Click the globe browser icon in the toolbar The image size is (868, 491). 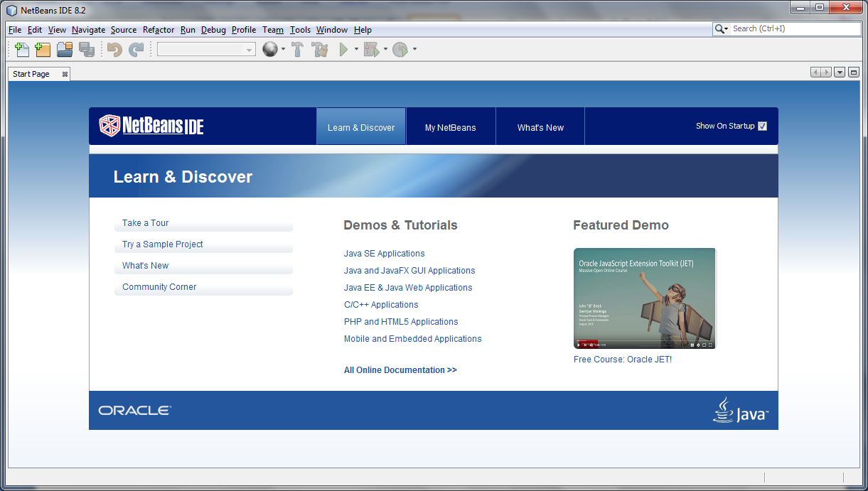[269, 50]
